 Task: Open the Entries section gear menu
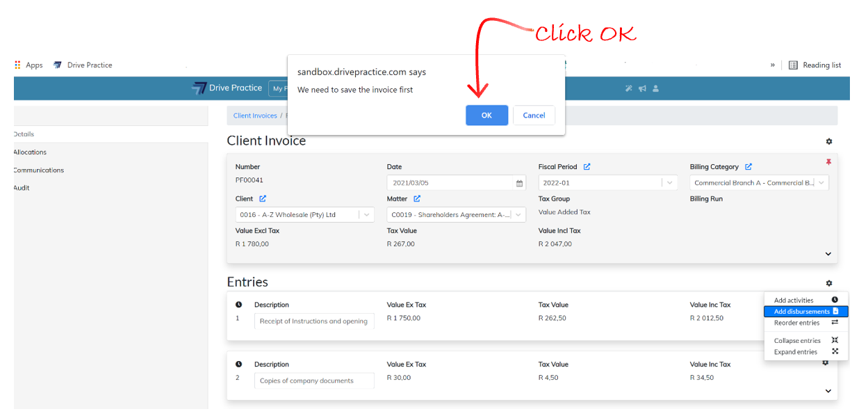pos(828,283)
